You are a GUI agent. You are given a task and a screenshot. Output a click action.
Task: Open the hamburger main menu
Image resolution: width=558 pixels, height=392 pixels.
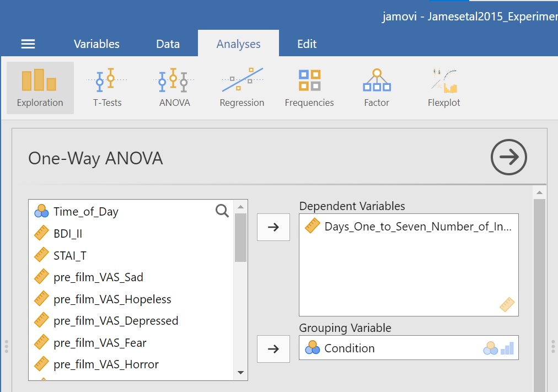coord(28,44)
